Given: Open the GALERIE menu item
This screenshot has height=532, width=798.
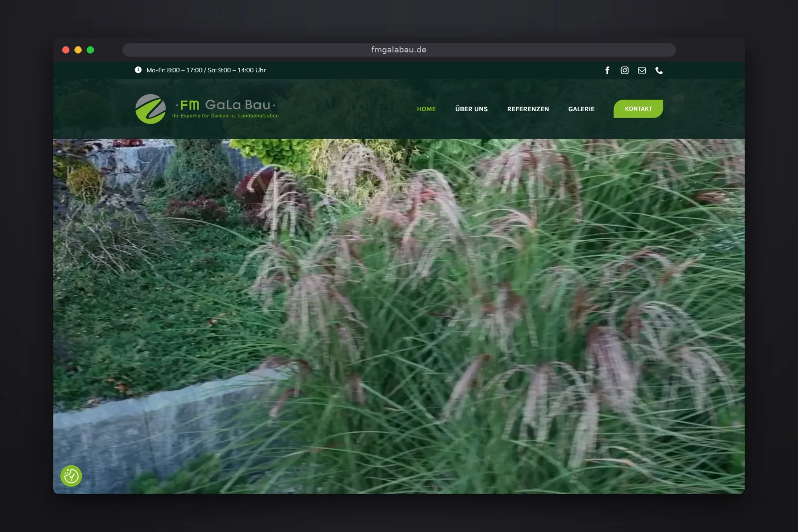Looking at the screenshot, I should [x=581, y=109].
